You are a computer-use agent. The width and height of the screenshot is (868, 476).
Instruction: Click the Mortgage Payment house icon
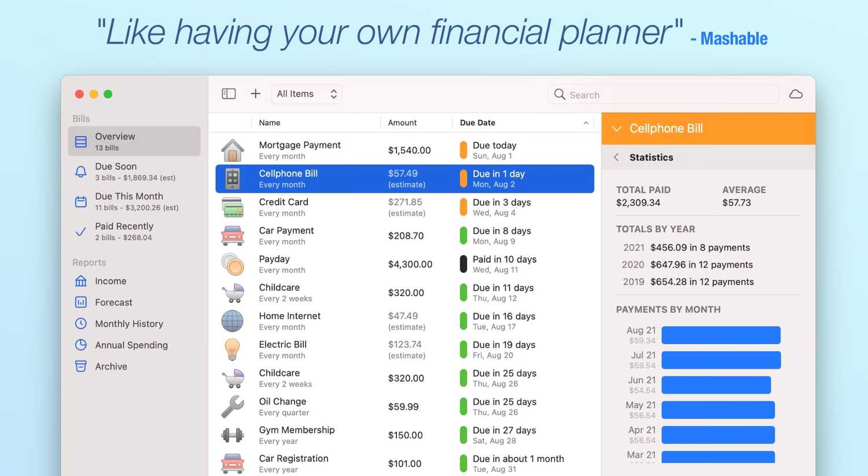(233, 150)
